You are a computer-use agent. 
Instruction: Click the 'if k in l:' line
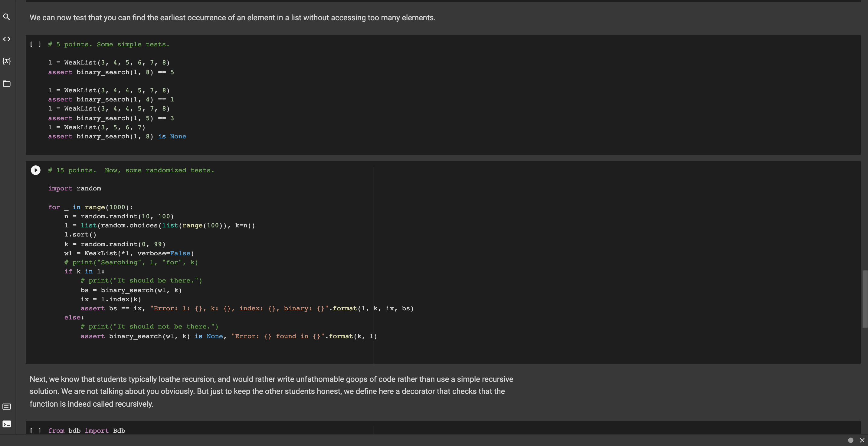[84, 271]
